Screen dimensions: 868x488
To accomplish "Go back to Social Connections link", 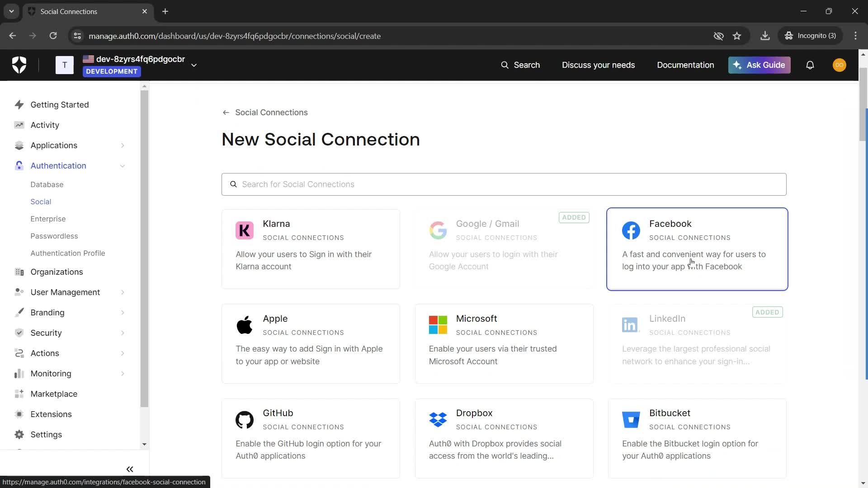I will click(265, 113).
